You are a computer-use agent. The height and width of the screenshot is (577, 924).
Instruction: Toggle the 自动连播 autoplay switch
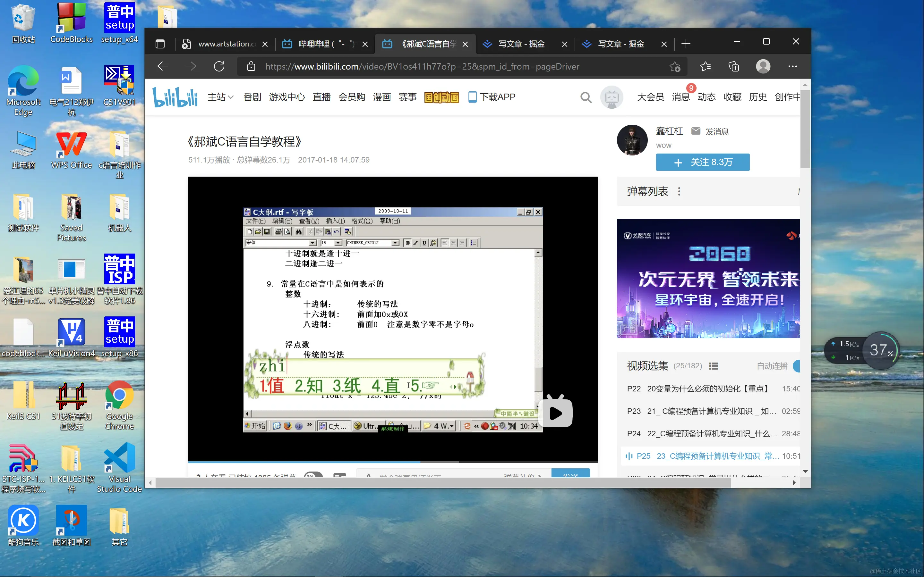point(796,366)
